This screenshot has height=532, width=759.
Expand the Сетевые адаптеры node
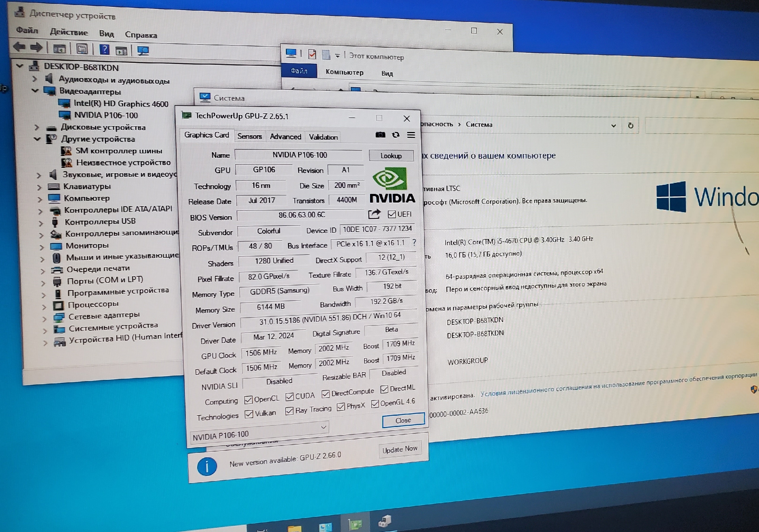coord(44,319)
